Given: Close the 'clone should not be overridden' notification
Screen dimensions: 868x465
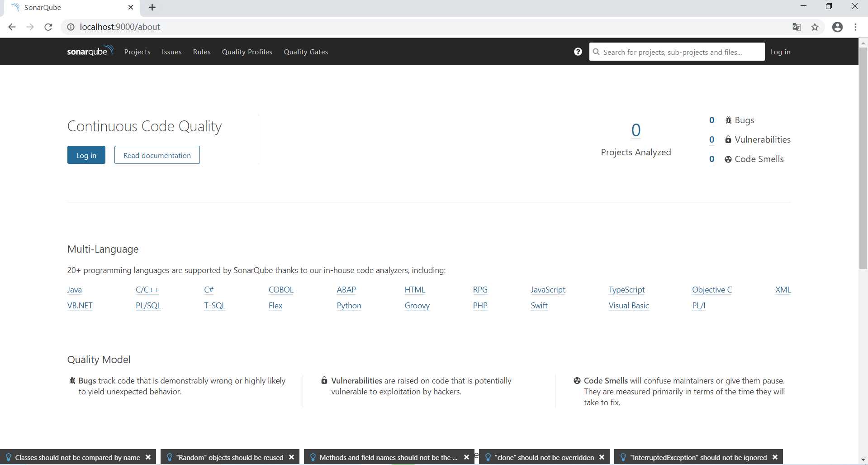Looking at the screenshot, I should 602,457.
